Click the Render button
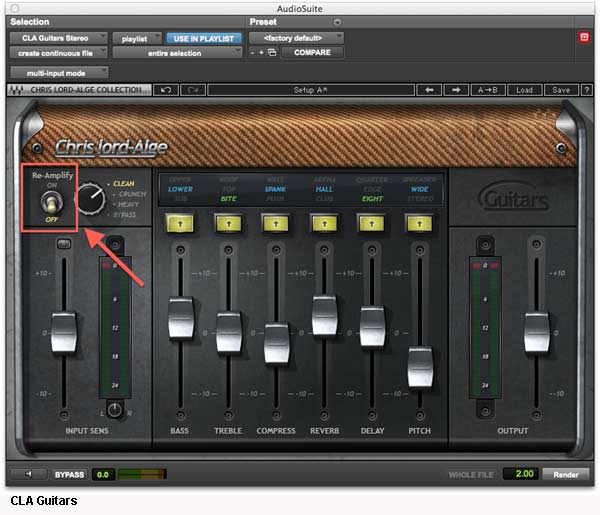 (x=566, y=474)
